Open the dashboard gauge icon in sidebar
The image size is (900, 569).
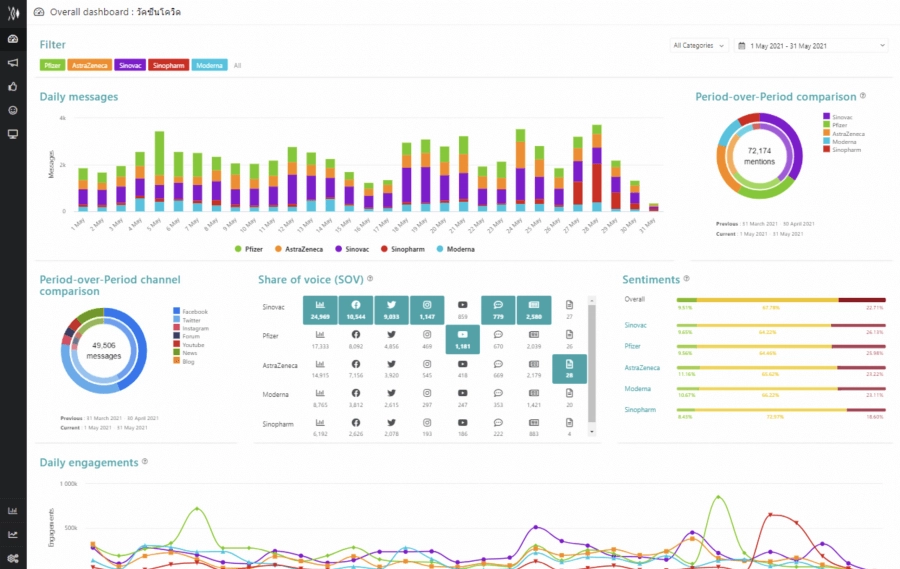[13, 39]
